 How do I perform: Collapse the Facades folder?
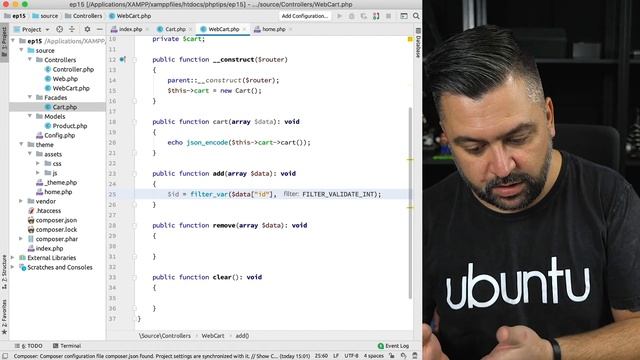click(30, 97)
